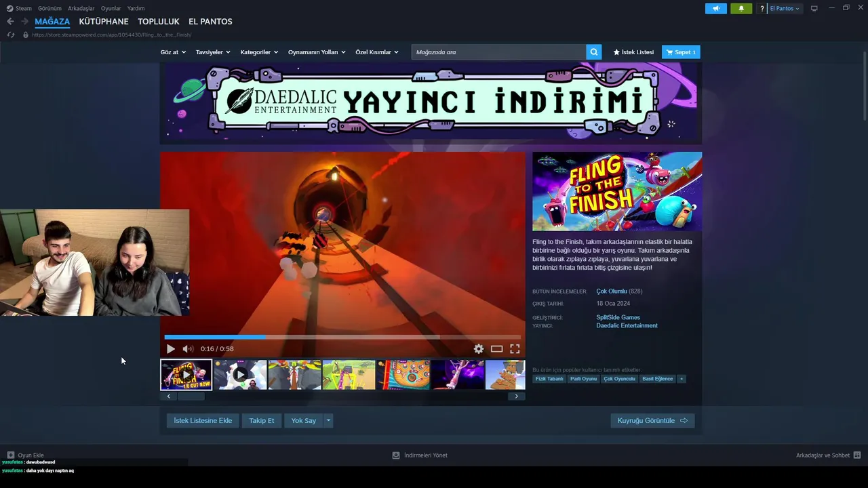This screenshot has height=488, width=868.
Task: Open İndirmeleri Yönet downloads
Action: [420, 455]
